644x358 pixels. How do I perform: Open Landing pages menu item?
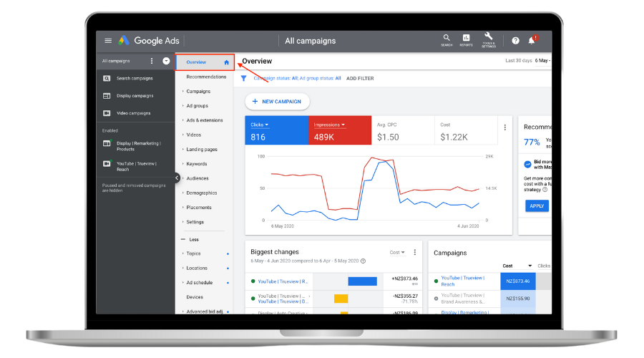click(201, 149)
